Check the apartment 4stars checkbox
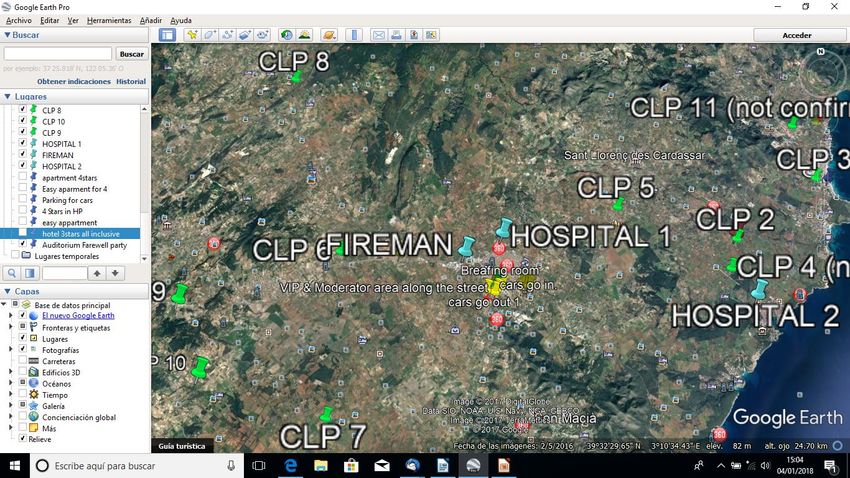 (x=22, y=176)
